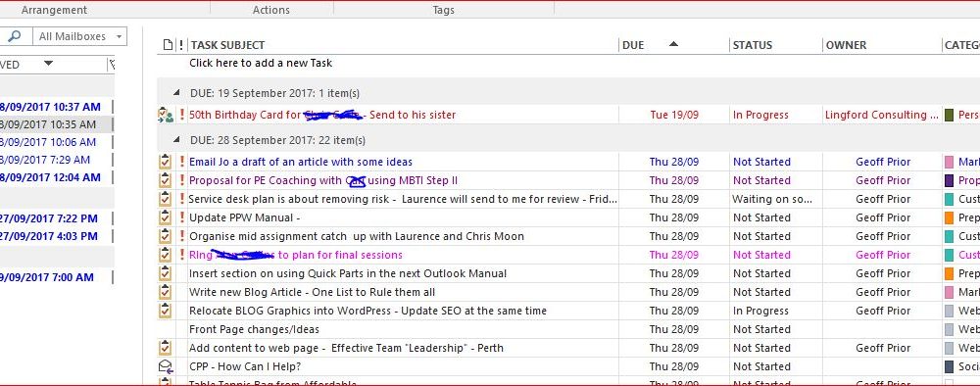Image resolution: width=980 pixels, height=386 pixels.
Task: Click the high importance mark on Service desk plan
Action: [182, 199]
